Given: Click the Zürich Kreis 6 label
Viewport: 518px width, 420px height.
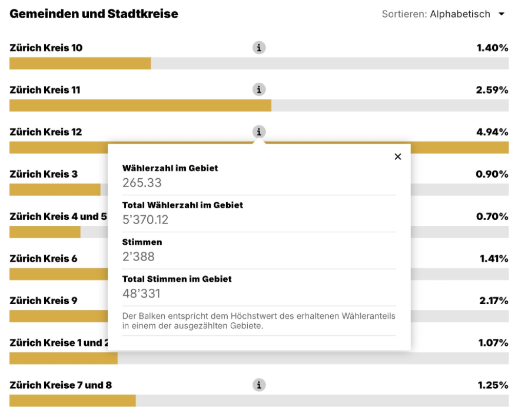Looking at the screenshot, I should [x=44, y=258].
